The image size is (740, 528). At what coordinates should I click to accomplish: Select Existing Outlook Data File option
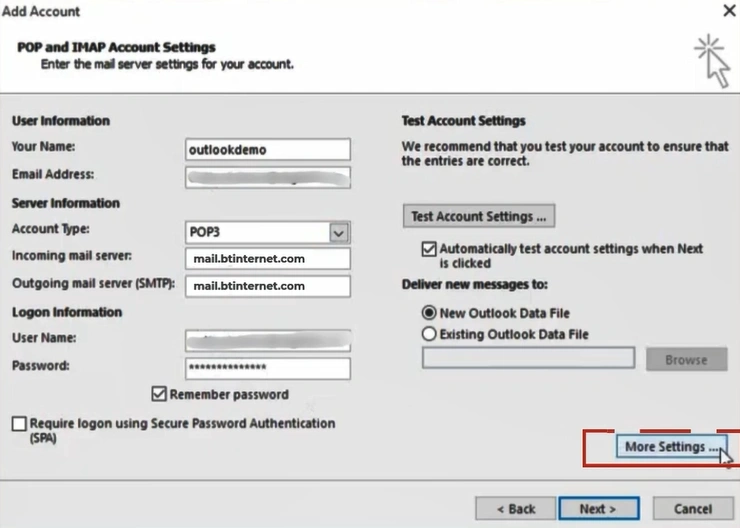429,334
